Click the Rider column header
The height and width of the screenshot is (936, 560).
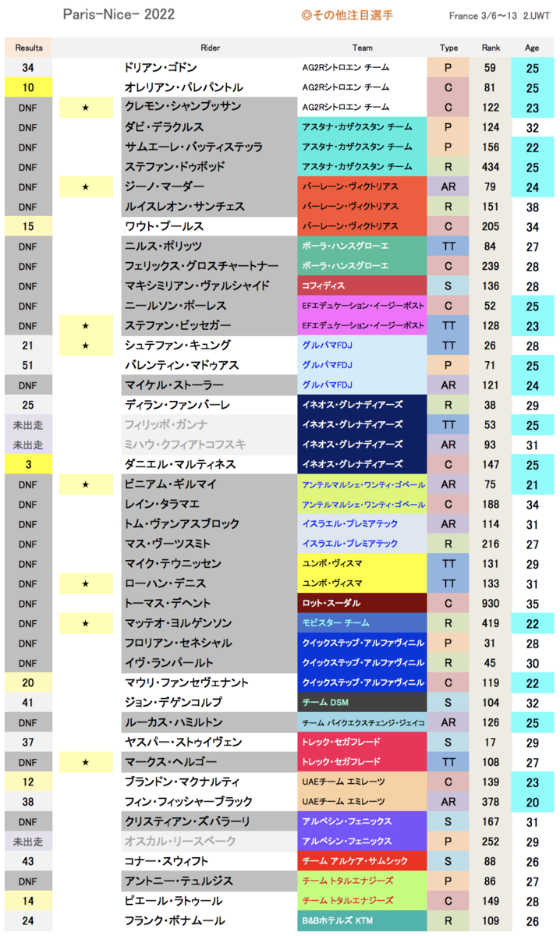tap(209, 48)
